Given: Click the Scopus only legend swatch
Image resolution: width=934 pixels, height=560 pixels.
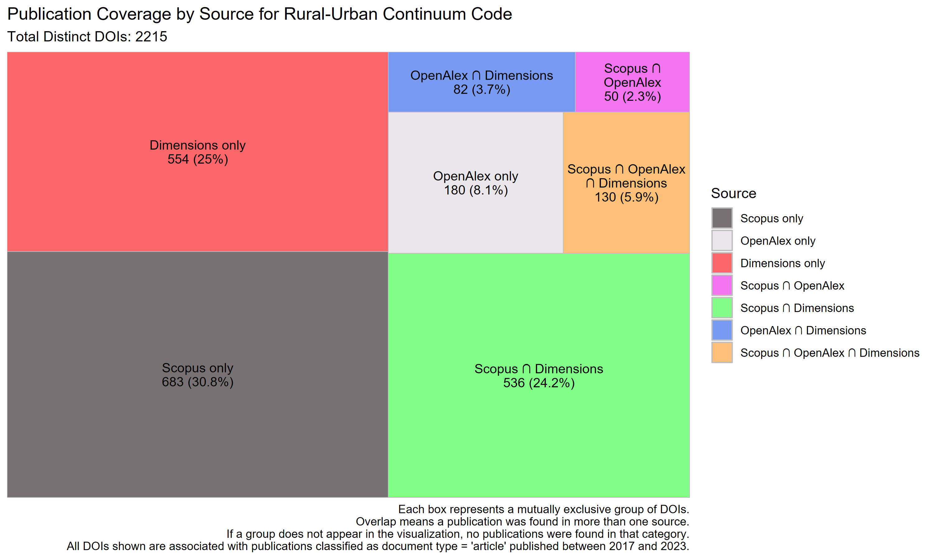Looking at the screenshot, I should click(722, 218).
